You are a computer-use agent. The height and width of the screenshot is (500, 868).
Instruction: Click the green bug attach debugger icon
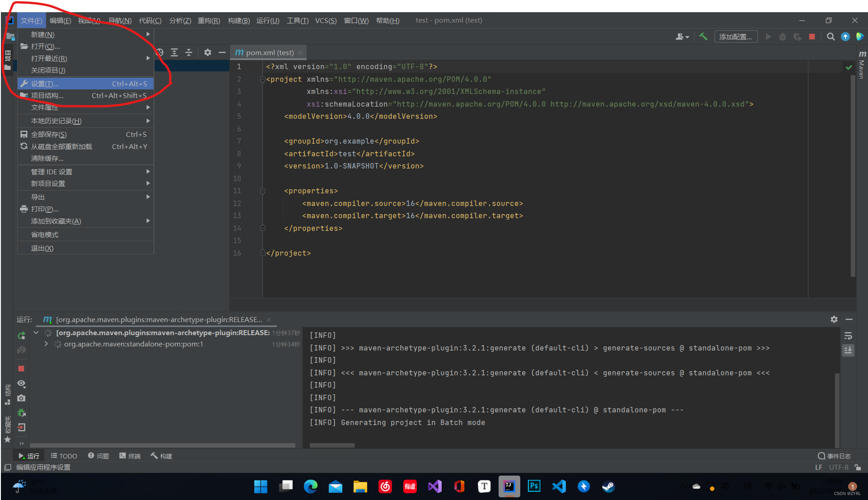tap(21, 412)
